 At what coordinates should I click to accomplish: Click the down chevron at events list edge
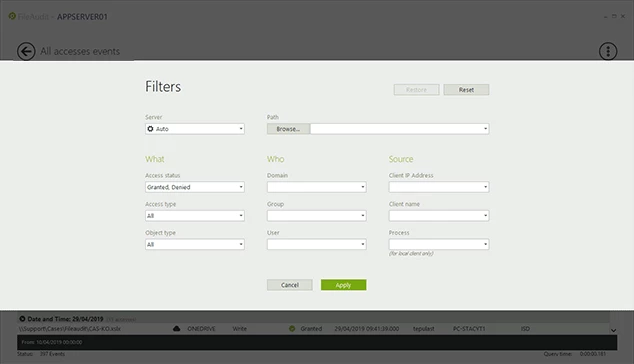(613, 330)
